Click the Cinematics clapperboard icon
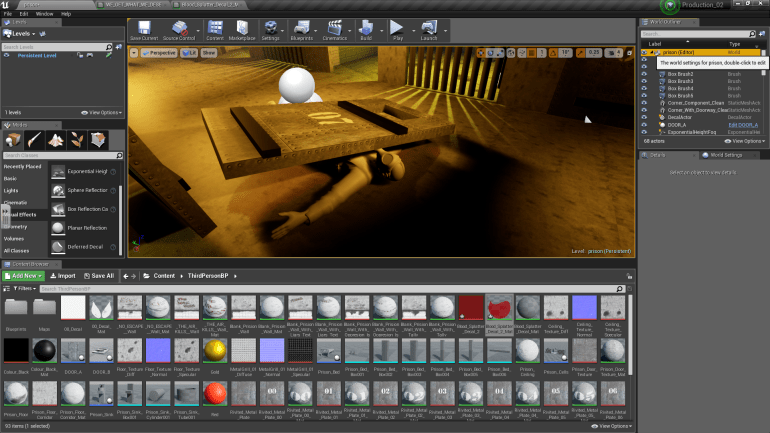The image size is (770, 433). [x=335, y=27]
